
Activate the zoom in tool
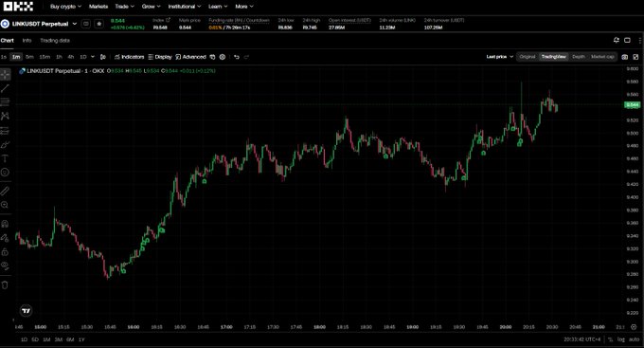click(5, 205)
